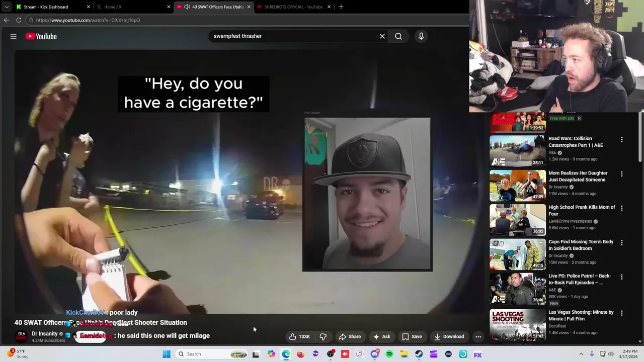This screenshot has width=644, height=362.
Task: Close the SHREDBOTS OFFICIAL tab
Action: (329, 7)
